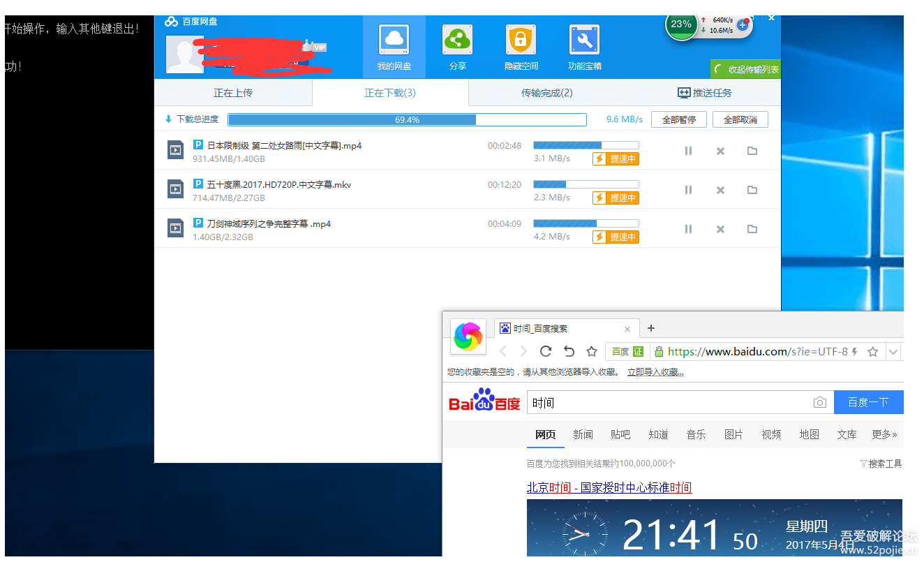Pause all downloads with 全部暂停

pos(679,119)
